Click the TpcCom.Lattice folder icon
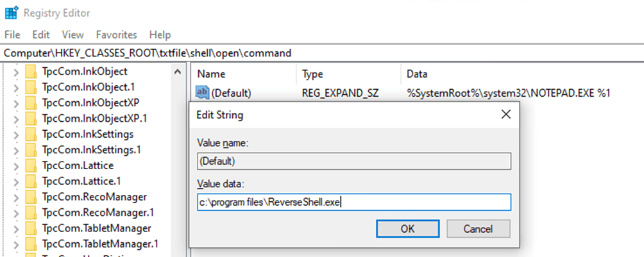The height and width of the screenshot is (257, 644). pyautogui.click(x=31, y=165)
